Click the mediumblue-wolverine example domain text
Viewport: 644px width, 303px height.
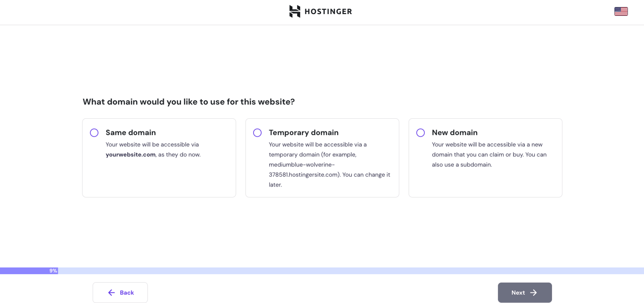coord(303,164)
